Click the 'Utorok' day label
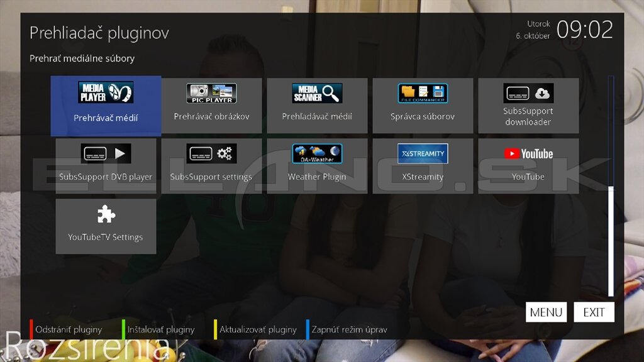Image resolution: width=644 pixels, height=362 pixels. tap(538, 24)
